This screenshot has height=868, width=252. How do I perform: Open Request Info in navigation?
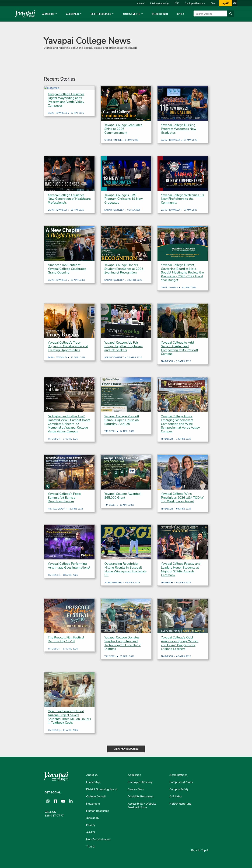[x=160, y=14]
